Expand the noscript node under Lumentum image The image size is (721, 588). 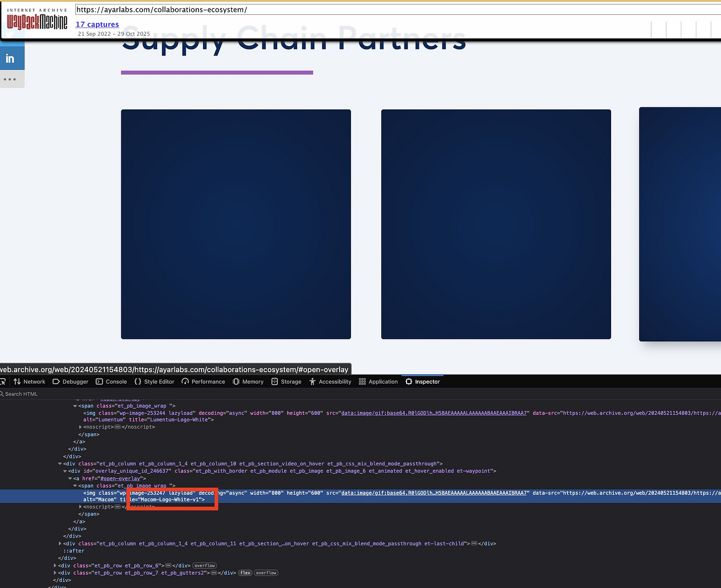80,427
